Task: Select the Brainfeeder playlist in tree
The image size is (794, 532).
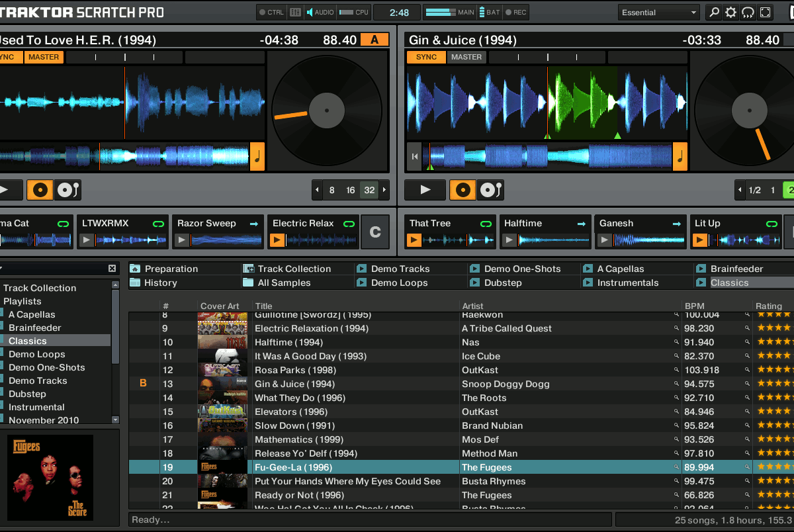Action: (34, 328)
